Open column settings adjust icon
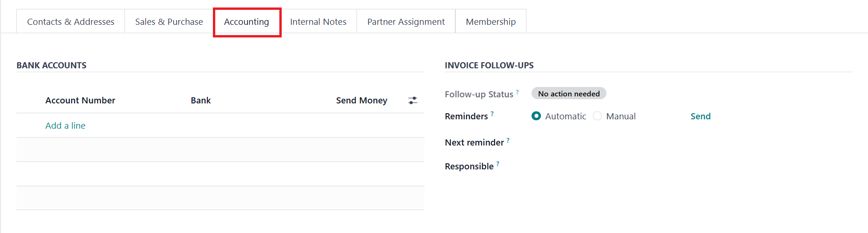The width and height of the screenshot is (868, 233). point(412,101)
